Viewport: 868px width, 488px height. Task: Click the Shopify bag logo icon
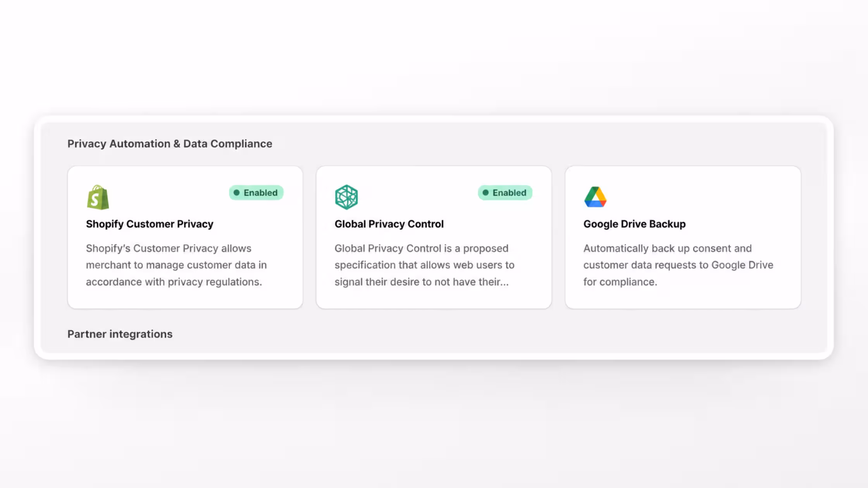pyautogui.click(x=98, y=197)
